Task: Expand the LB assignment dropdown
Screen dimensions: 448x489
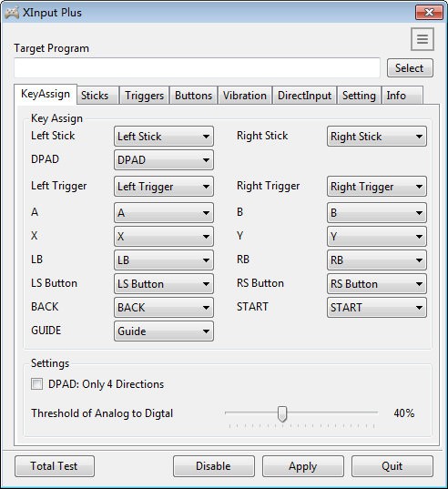Action: coord(164,260)
